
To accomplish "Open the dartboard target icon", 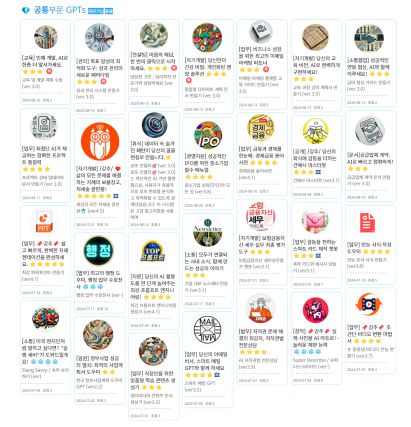I will click(x=154, y=125).
